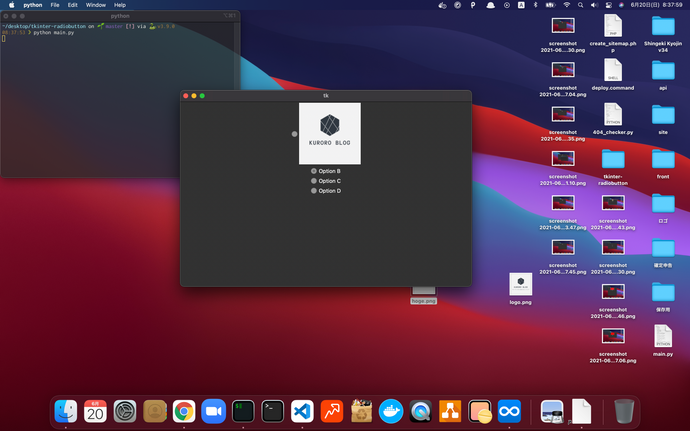The height and width of the screenshot is (431, 690).
Task: Open the Wi-Fi status menu
Action: [x=567, y=5]
